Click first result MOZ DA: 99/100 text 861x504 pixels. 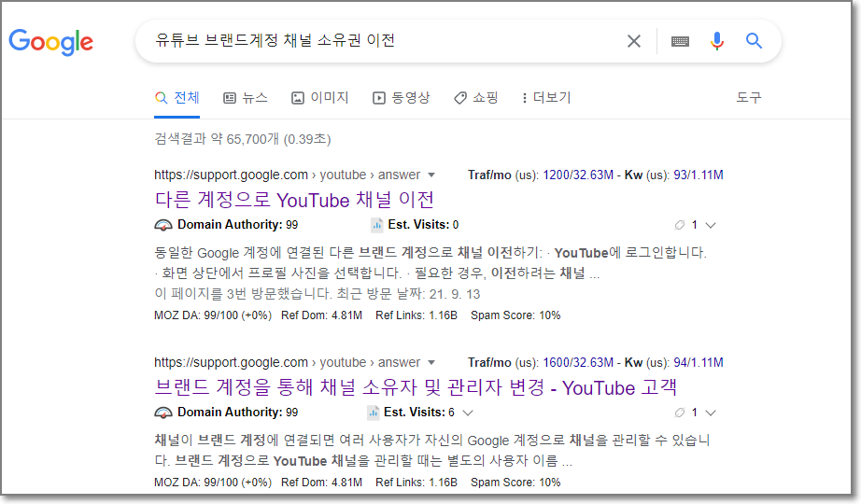(x=213, y=315)
